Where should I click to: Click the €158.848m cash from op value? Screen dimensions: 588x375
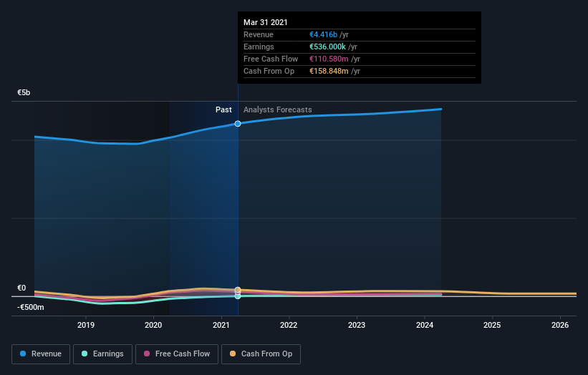329,71
